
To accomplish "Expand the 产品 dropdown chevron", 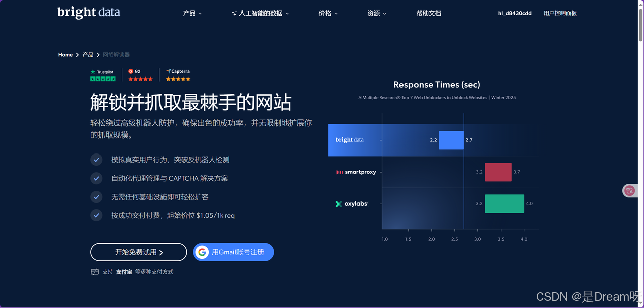I will click(x=200, y=14).
